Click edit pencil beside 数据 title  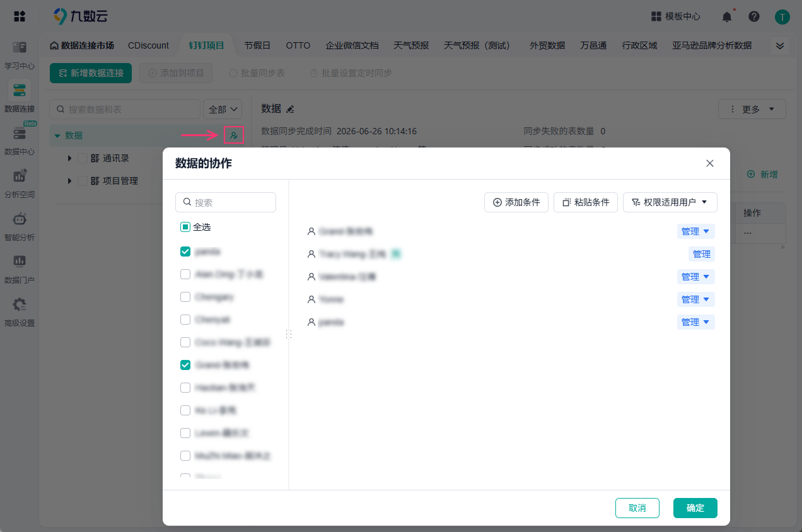point(290,109)
